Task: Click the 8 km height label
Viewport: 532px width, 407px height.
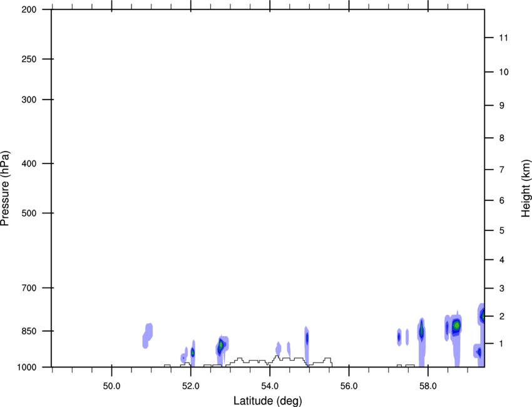Action: click(x=502, y=138)
